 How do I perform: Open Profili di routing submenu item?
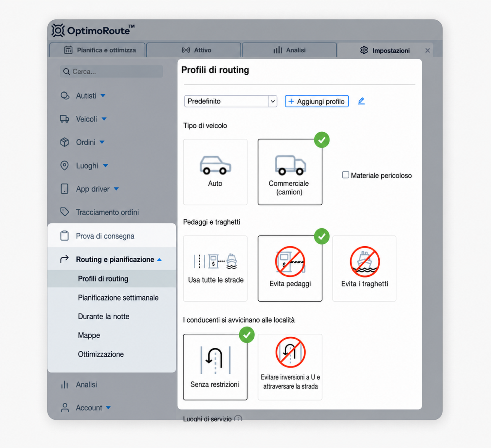click(x=112, y=279)
